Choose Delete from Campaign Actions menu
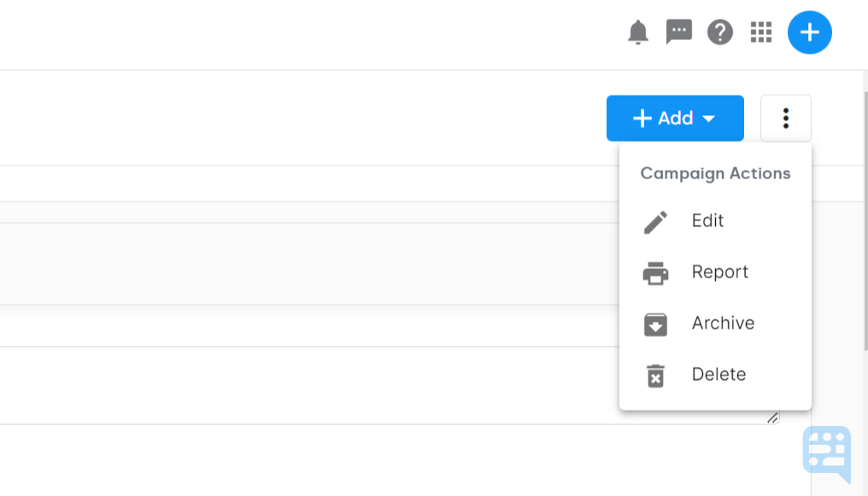The height and width of the screenshot is (496, 868). pos(718,375)
